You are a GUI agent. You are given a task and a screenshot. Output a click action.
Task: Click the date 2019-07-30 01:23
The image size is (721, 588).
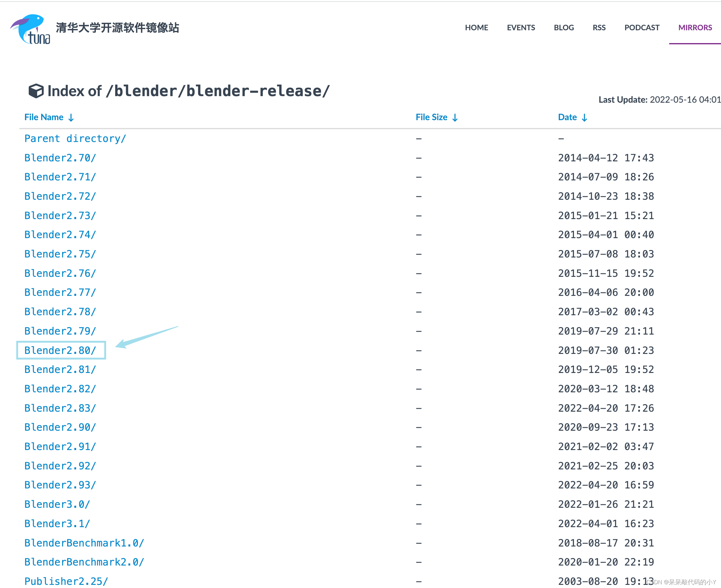coord(606,350)
